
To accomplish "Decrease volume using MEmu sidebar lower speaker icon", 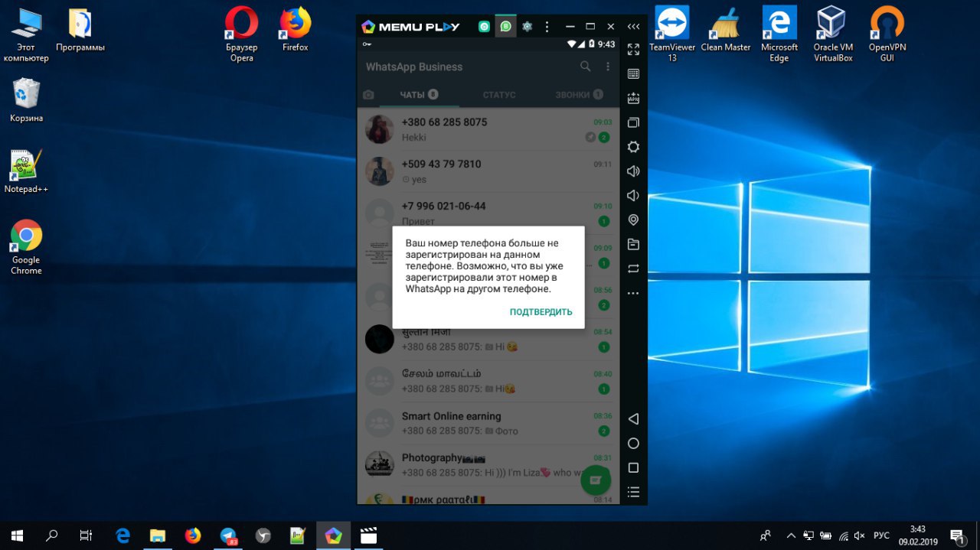I will point(633,196).
